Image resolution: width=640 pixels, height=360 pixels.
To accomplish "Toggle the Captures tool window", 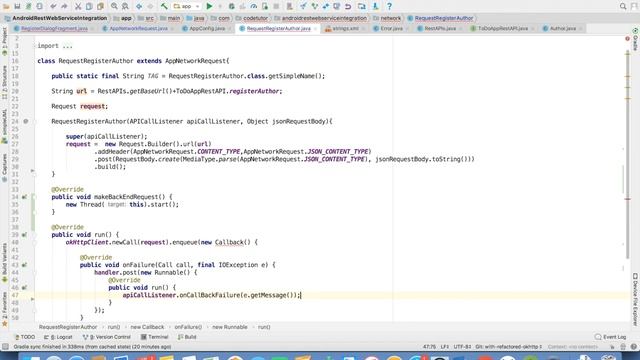I will click(4, 168).
